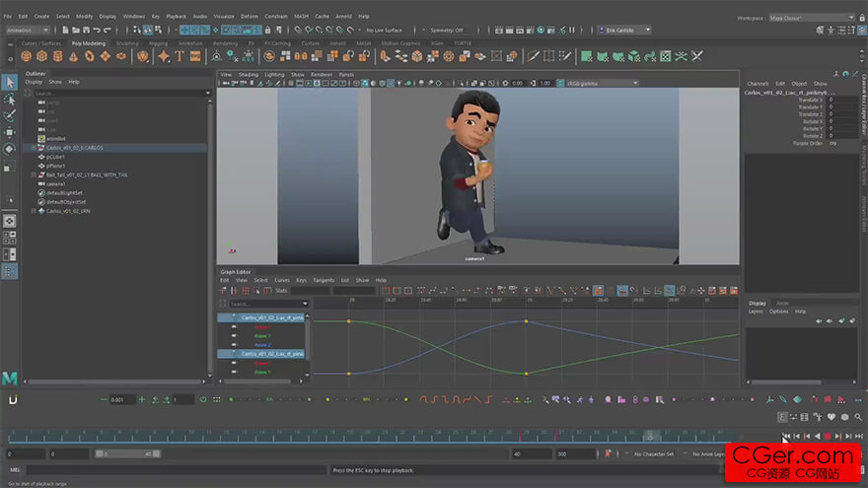Toggle the auto keyframe red key icon
The image size is (868, 488).
[x=608, y=453]
